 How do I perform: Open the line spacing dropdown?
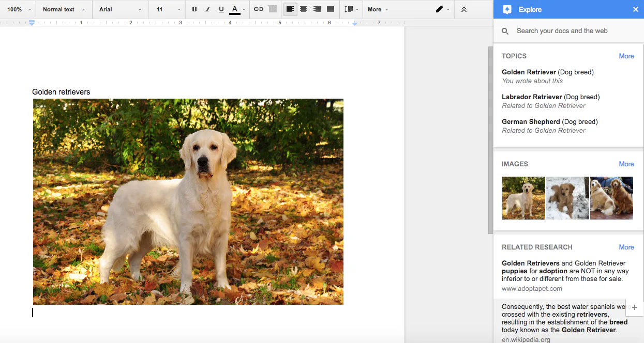351,9
